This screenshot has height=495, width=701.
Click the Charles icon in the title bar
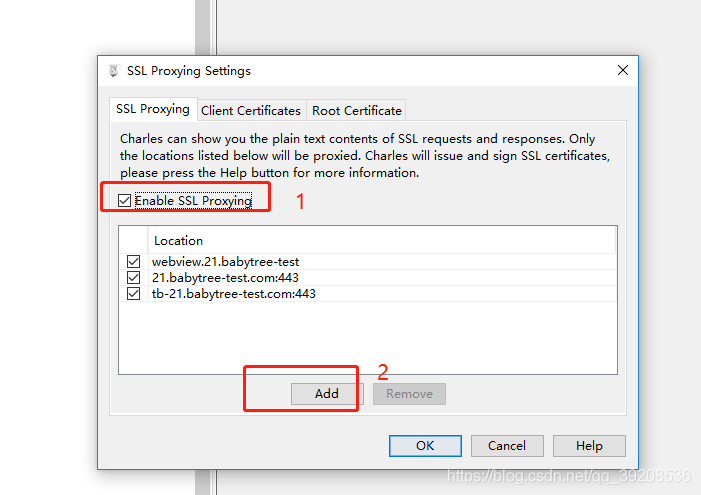pos(113,71)
